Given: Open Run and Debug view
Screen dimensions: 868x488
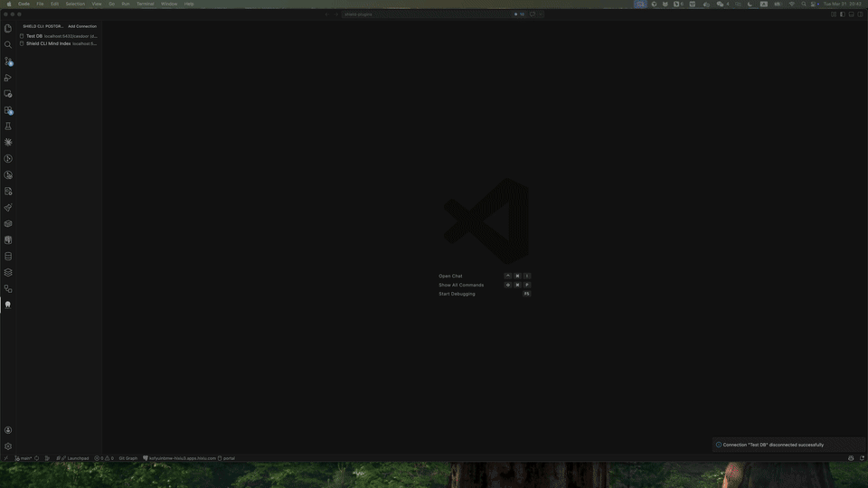Looking at the screenshot, I should point(8,78).
